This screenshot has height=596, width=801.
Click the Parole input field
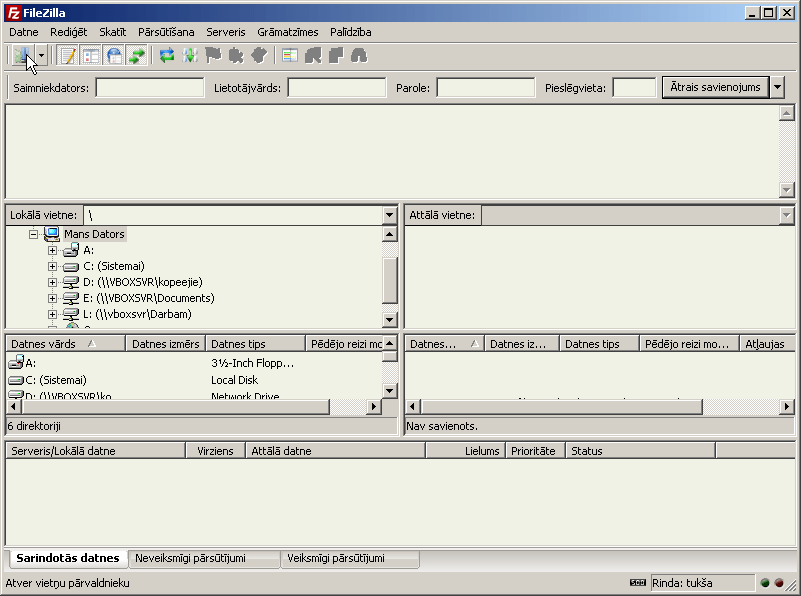(486, 87)
